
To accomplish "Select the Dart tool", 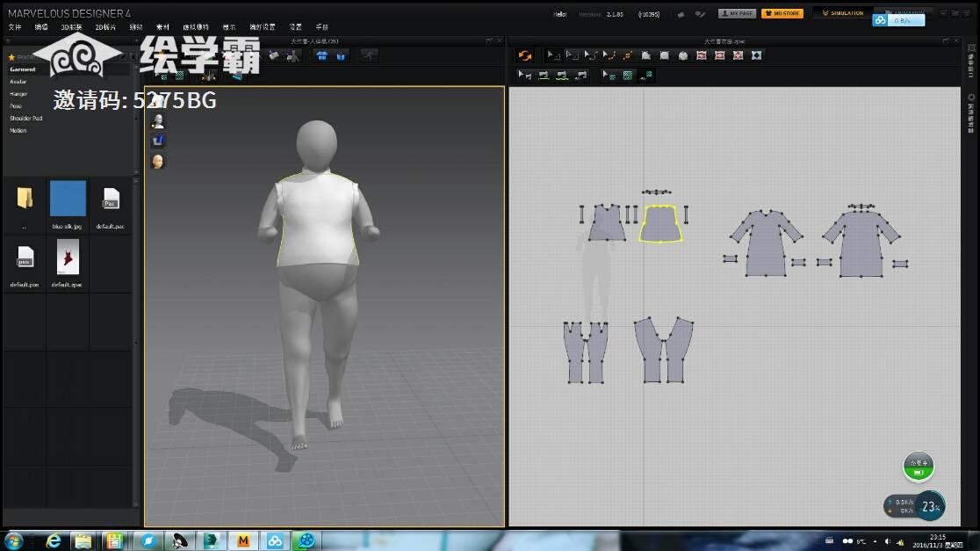I will tap(756, 55).
